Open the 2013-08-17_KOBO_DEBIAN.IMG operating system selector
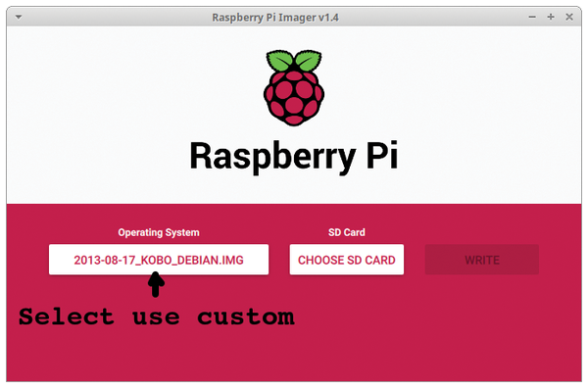This screenshot has height=388, width=588. pos(159,260)
